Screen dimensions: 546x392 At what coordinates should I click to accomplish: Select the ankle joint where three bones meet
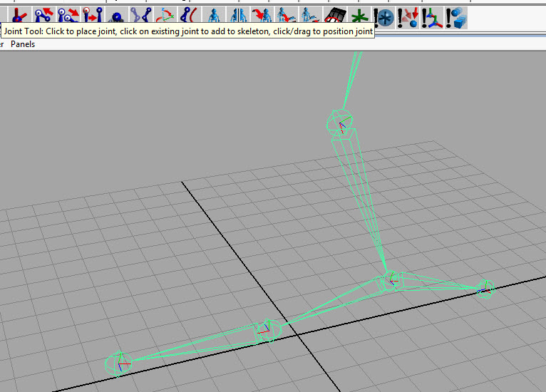pyautogui.click(x=392, y=281)
